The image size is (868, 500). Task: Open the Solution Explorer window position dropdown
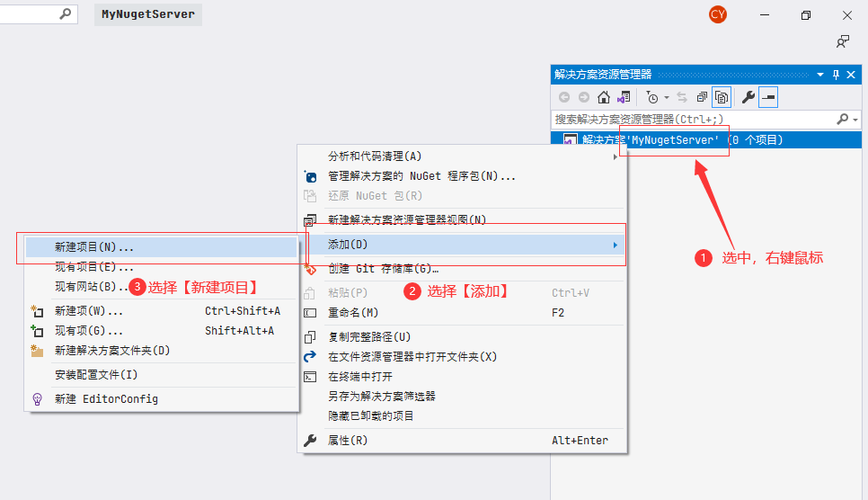click(820, 75)
